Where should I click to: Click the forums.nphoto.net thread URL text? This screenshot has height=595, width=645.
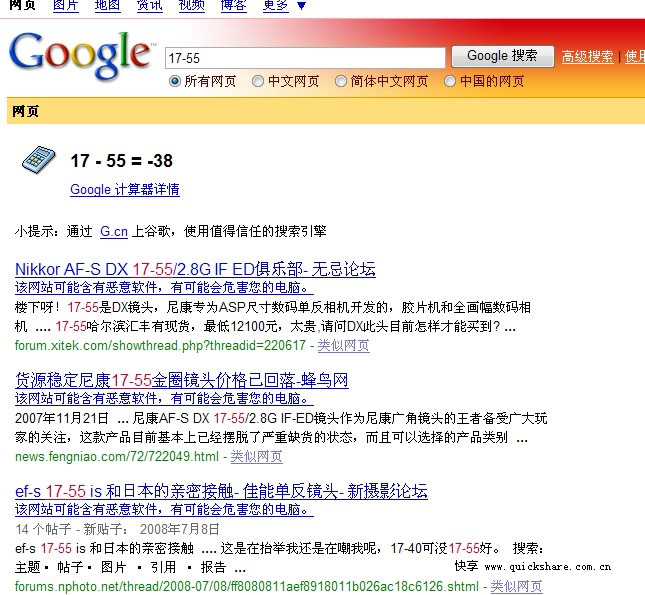(x=247, y=586)
